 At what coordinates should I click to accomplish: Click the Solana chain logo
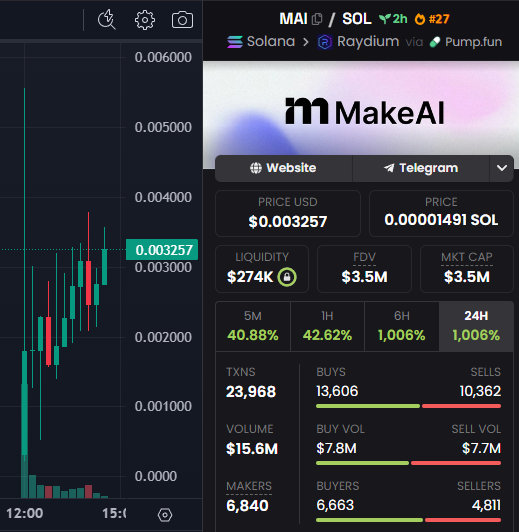[235, 42]
